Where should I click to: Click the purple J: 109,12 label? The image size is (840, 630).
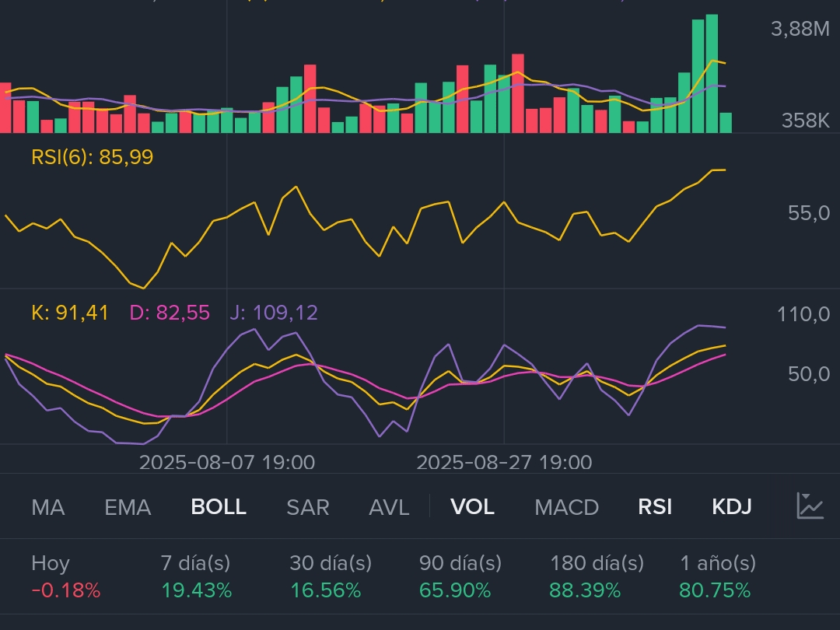point(273,313)
